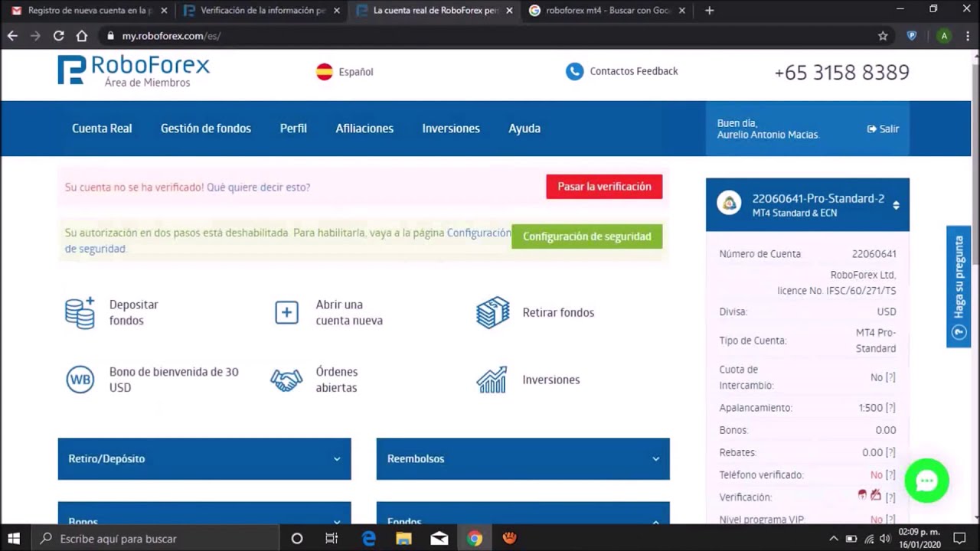This screenshot has width=980, height=551.
Task: Open the account selector 22060641-Pro-Standard-2
Action: pos(808,205)
